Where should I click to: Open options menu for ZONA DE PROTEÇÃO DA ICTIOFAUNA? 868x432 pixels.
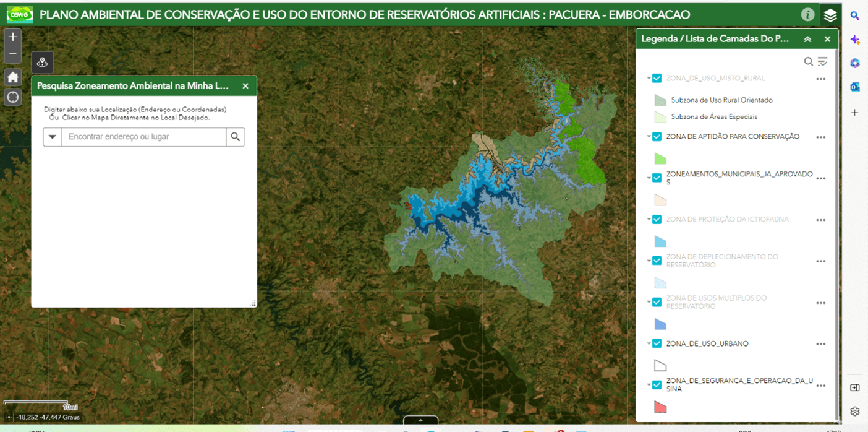tap(820, 220)
